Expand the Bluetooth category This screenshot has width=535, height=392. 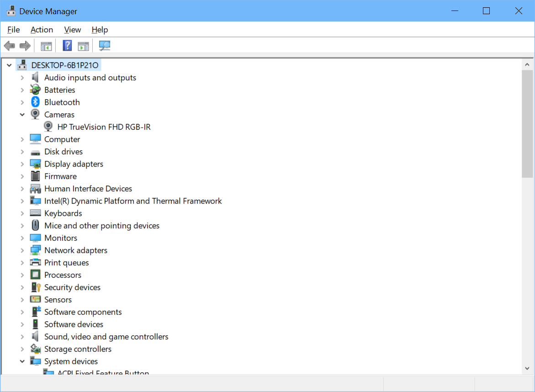[22, 102]
